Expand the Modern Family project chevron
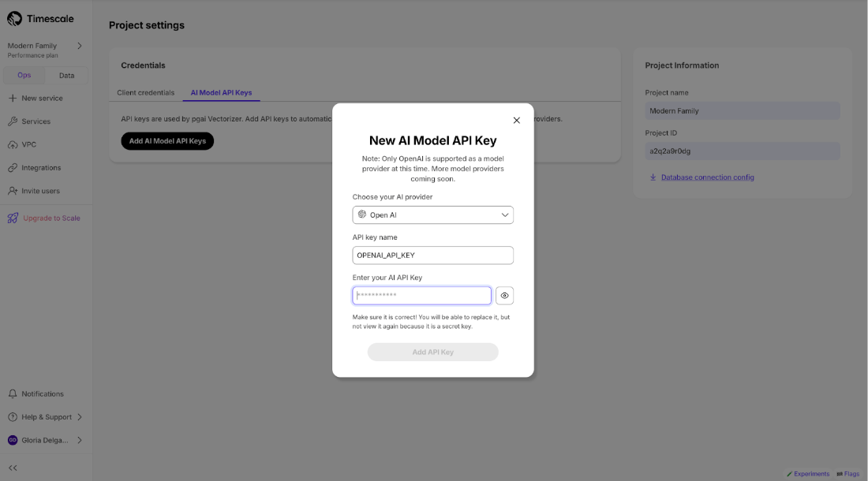 click(x=80, y=46)
